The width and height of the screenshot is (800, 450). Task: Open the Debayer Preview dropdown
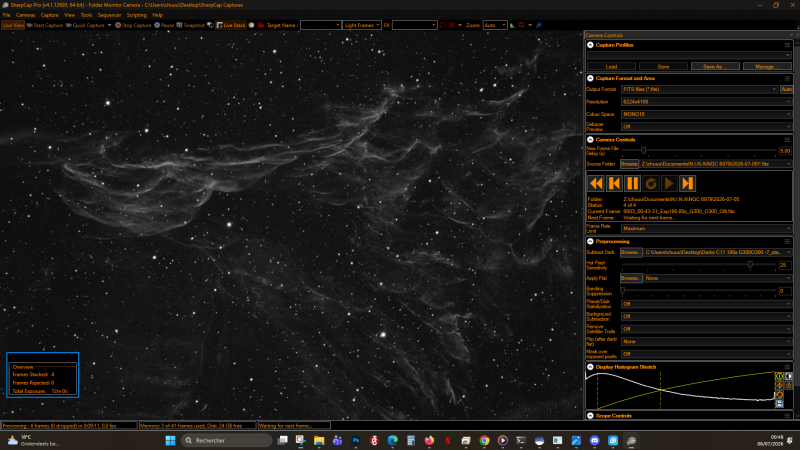[x=706, y=127]
